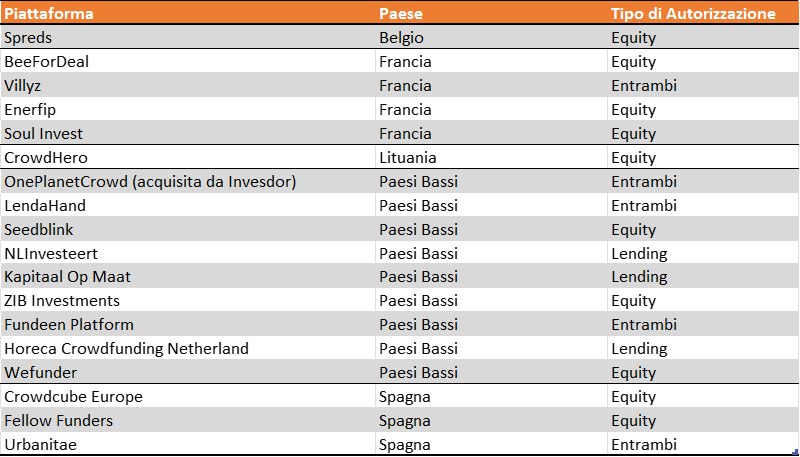This screenshot has width=800, height=457.
Task: Select the Seedblink platform cell
Action: [x=39, y=230]
